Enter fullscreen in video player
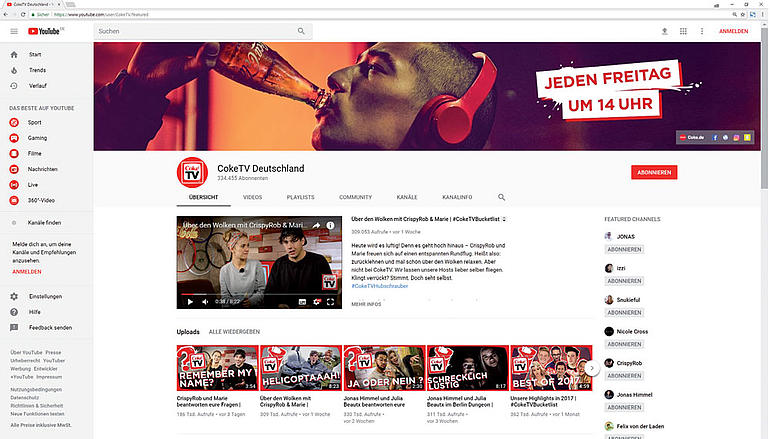770x439 pixels. click(x=330, y=302)
